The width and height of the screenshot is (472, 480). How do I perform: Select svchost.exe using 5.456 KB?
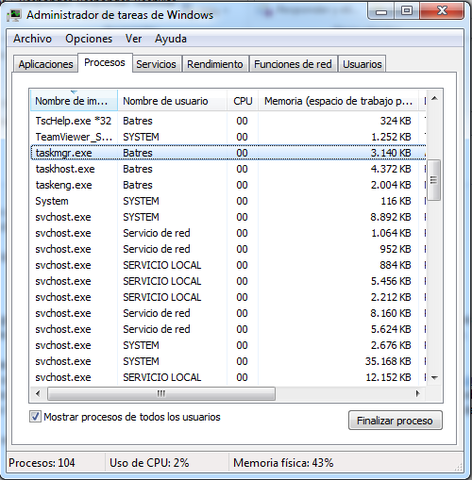[x=228, y=281]
